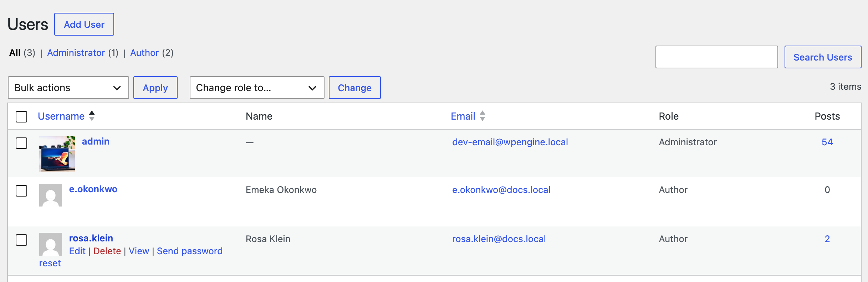
Task: Tick the rosa.klein row checkbox
Action: pos(21,240)
